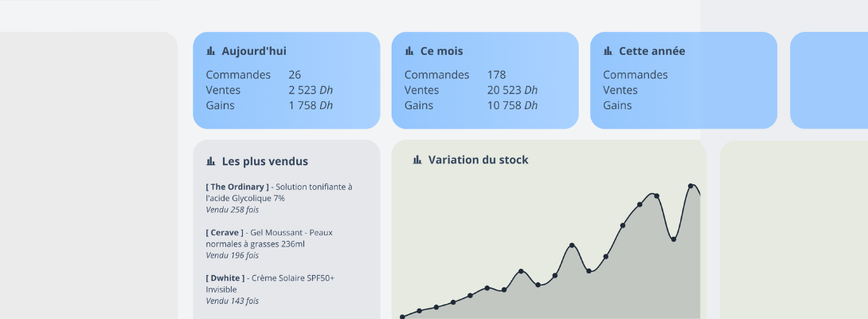868x319 pixels.
Task: Click the Aujourd'hui card heading
Action: [x=254, y=51]
